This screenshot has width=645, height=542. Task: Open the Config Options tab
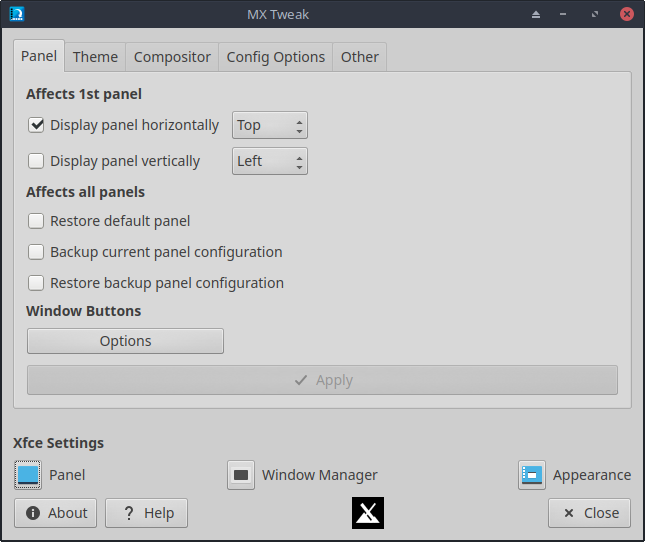(x=276, y=57)
